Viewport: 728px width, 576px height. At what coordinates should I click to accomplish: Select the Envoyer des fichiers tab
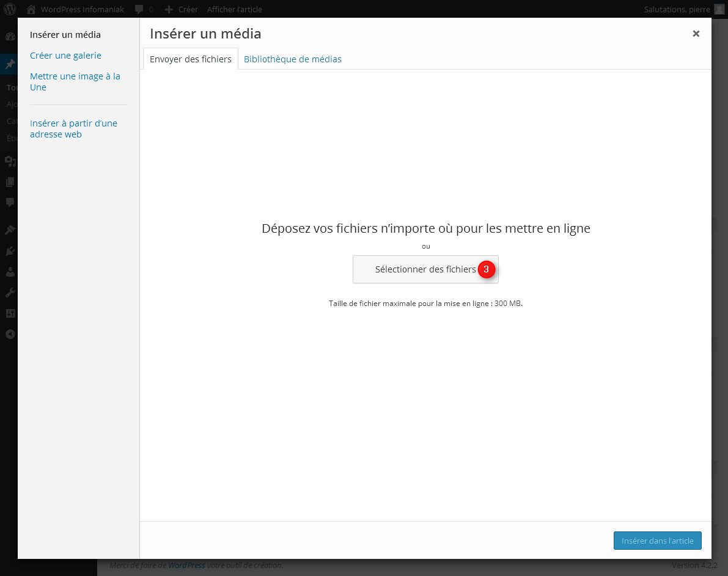click(191, 59)
